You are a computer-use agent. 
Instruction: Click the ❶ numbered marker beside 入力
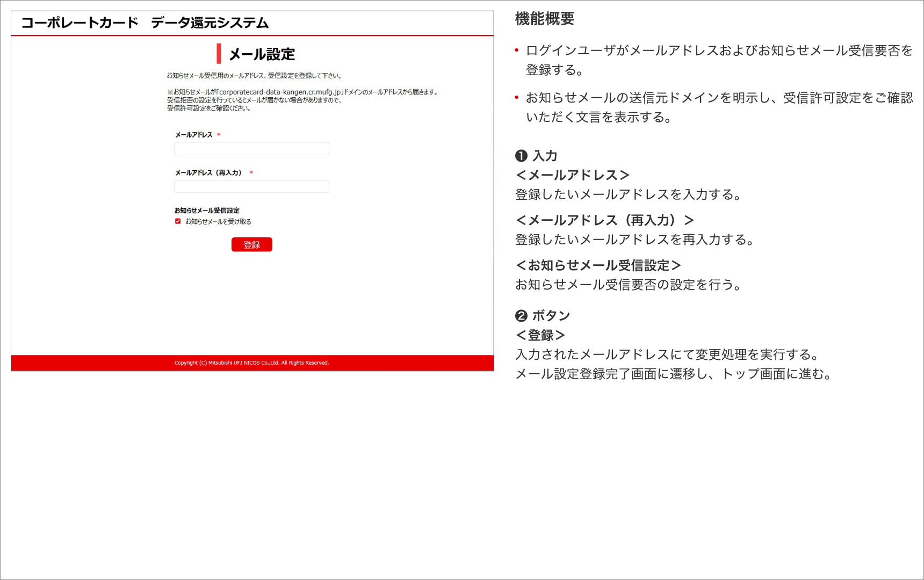click(x=521, y=156)
